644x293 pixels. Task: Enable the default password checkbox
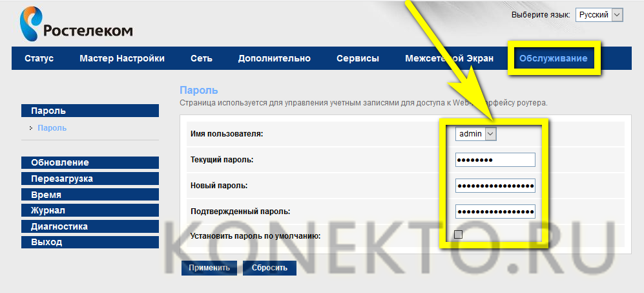click(459, 235)
